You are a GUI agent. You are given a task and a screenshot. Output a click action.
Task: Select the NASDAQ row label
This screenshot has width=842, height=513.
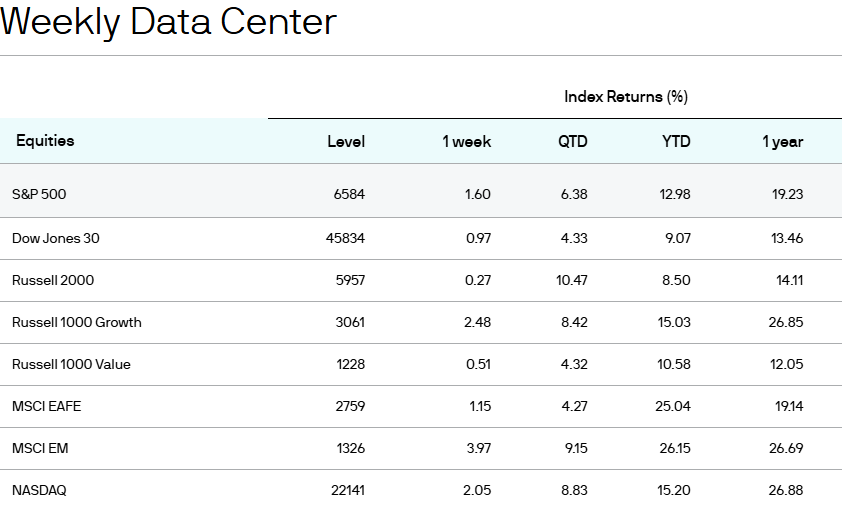tap(40, 490)
